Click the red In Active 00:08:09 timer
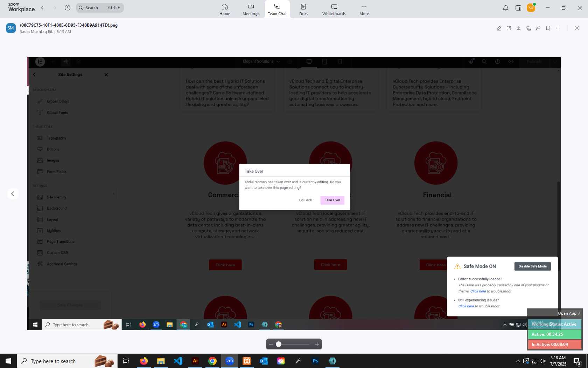Image resolution: width=588 pixels, height=368 pixels. (554, 345)
